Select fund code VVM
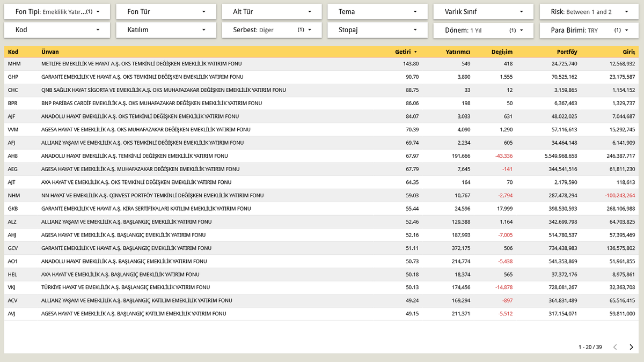This screenshot has width=644, height=362. (13, 130)
